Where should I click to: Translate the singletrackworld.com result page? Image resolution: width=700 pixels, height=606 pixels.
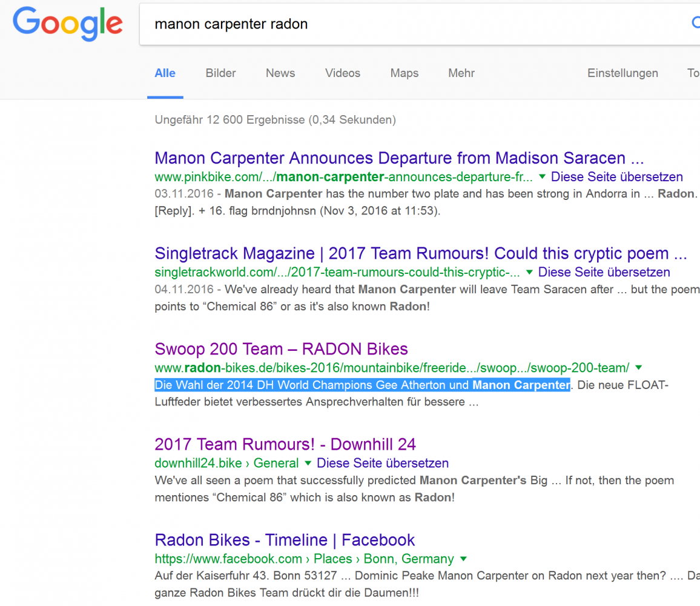(x=604, y=272)
